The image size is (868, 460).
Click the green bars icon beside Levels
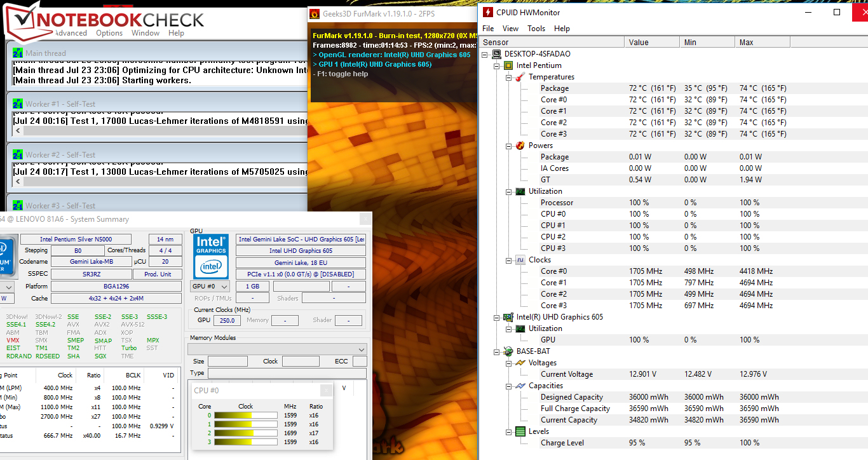tap(520, 431)
